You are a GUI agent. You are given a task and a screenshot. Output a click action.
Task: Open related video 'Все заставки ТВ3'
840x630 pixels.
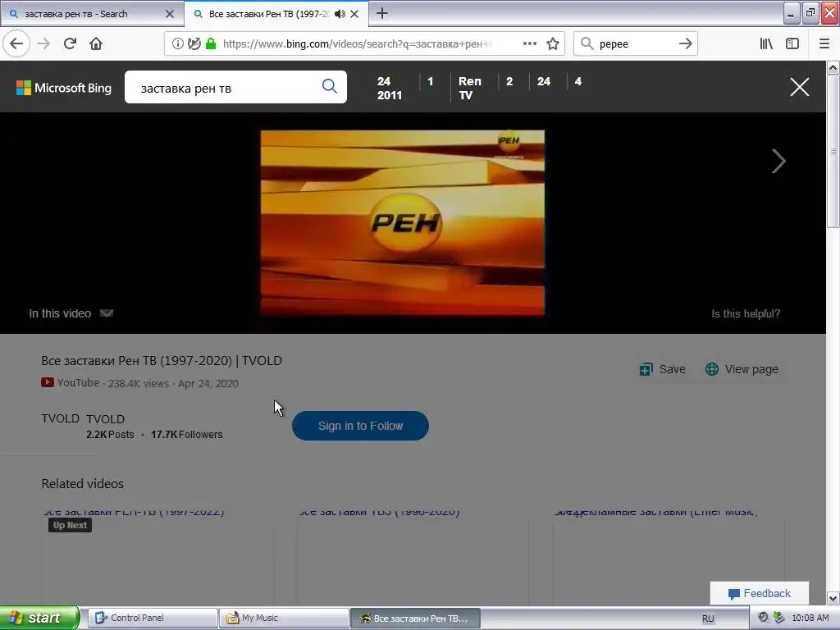(x=379, y=512)
